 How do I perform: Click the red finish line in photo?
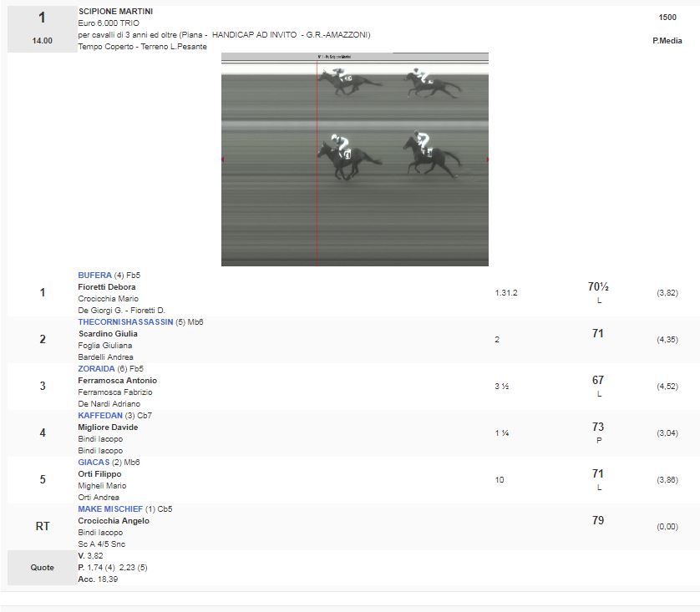coord(317,209)
